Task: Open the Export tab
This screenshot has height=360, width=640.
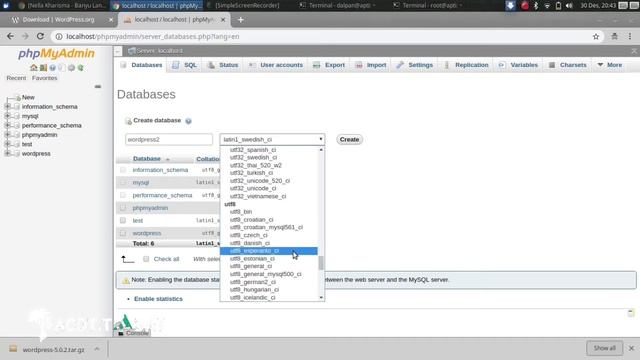Action: [x=329, y=65]
